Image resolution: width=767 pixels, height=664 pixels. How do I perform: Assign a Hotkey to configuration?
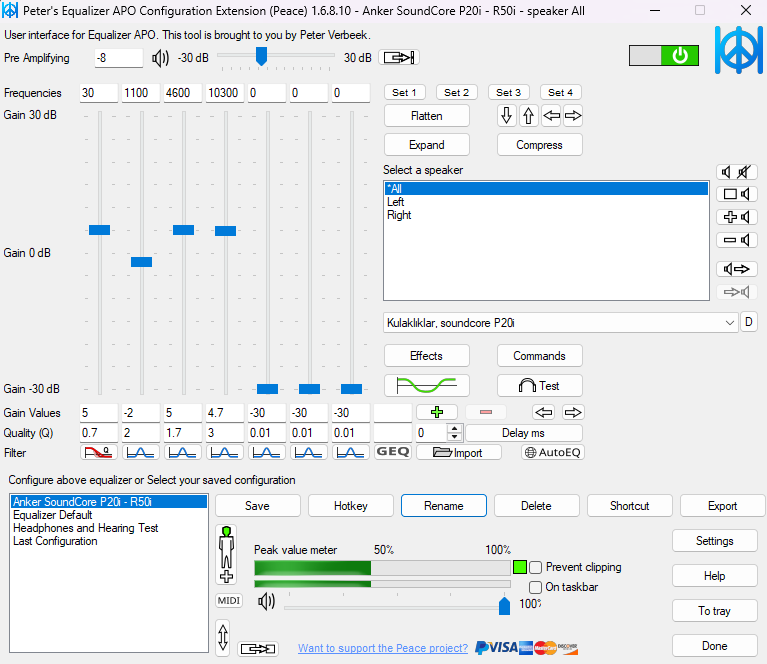click(351, 505)
